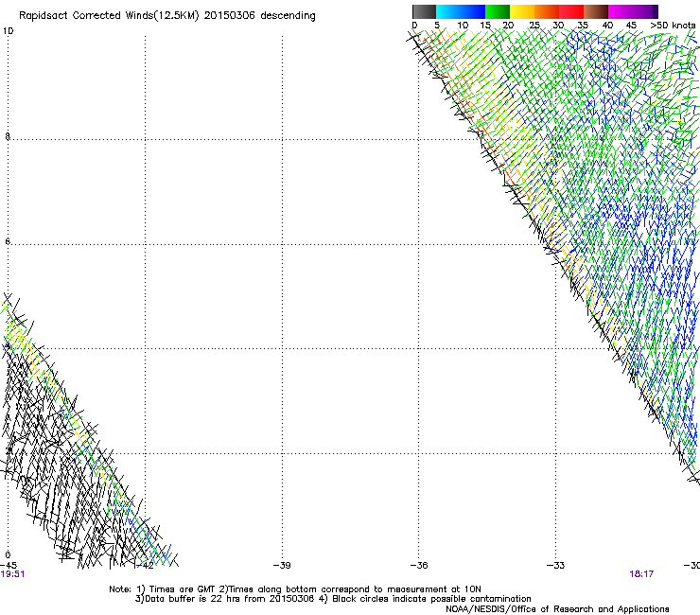Click the purple 45-50 knots color swatch
This screenshot has height=615, width=700.
645,11
